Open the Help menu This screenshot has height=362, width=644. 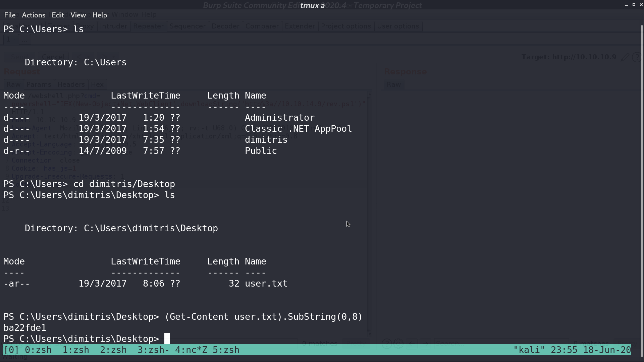100,15
